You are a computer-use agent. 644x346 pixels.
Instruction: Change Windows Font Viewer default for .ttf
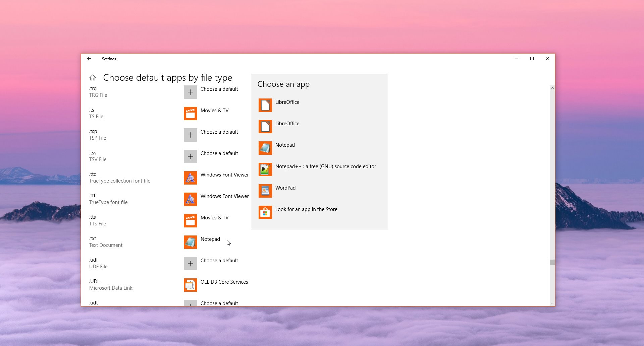pos(224,196)
